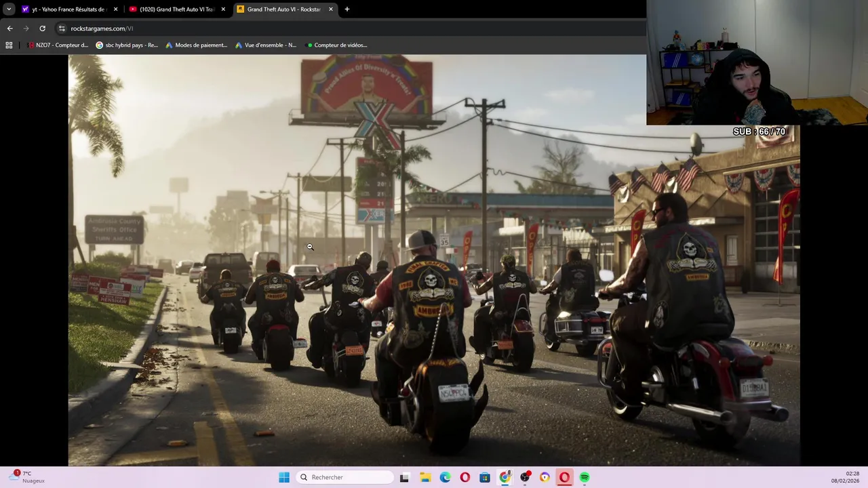Open Microsoft Store from the taskbar
Viewport: 868px width, 488px height.
[x=485, y=477]
